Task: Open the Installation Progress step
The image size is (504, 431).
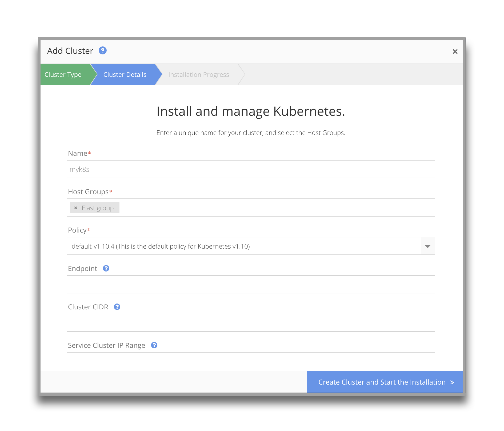Action: tap(199, 74)
